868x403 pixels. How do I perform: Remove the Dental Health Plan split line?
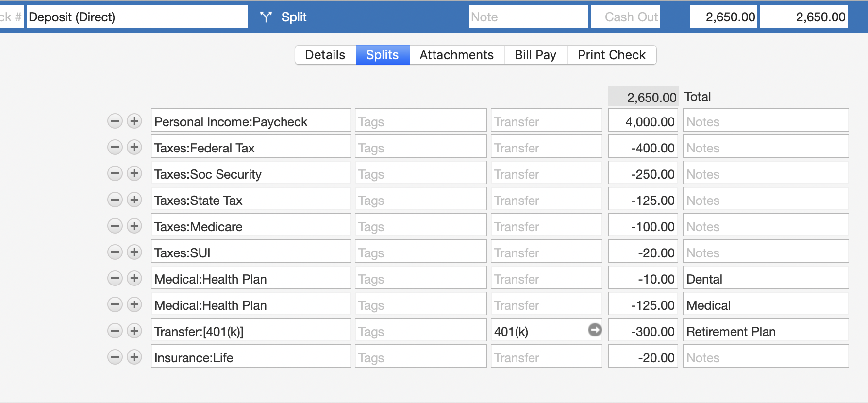[115, 278]
